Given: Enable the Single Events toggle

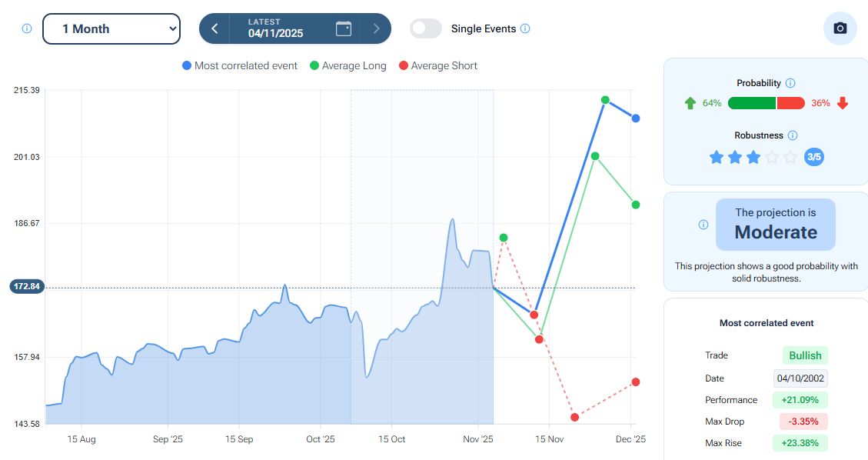Looking at the screenshot, I should click(426, 28).
